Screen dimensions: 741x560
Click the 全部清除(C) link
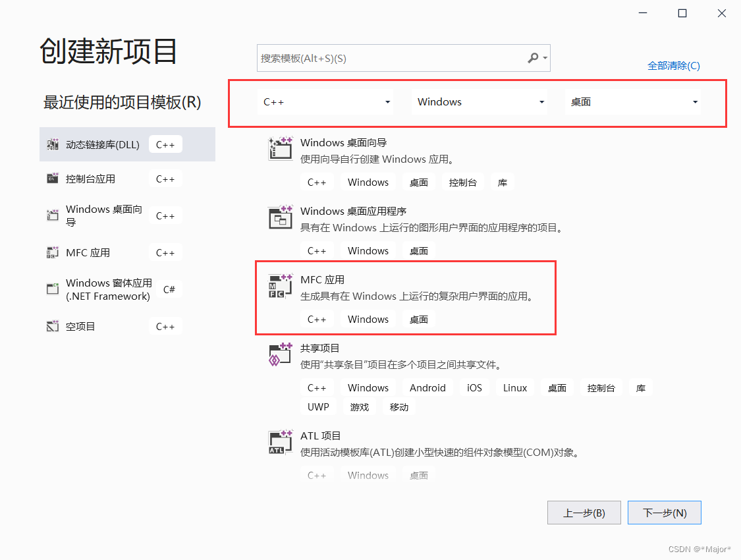(x=673, y=66)
